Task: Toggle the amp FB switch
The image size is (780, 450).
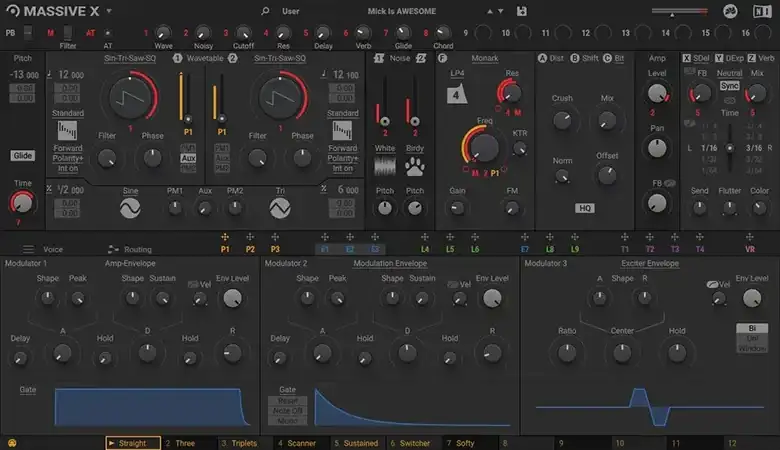Action: [x=670, y=183]
